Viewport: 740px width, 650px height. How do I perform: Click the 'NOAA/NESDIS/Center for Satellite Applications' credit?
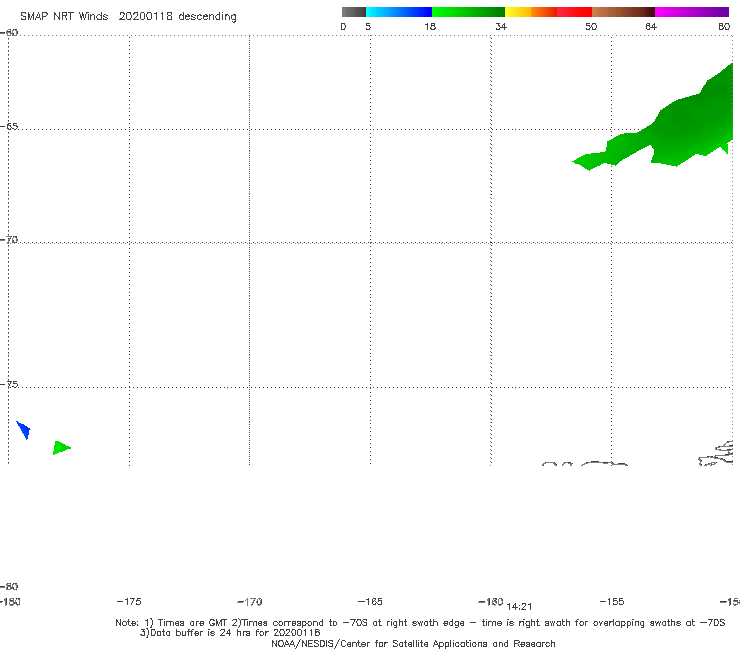[413, 643]
